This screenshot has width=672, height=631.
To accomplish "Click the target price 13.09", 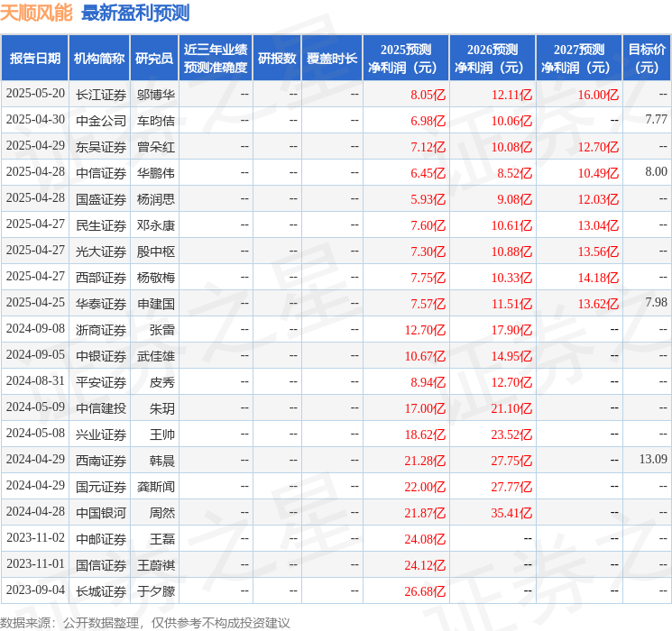I will [x=653, y=459].
